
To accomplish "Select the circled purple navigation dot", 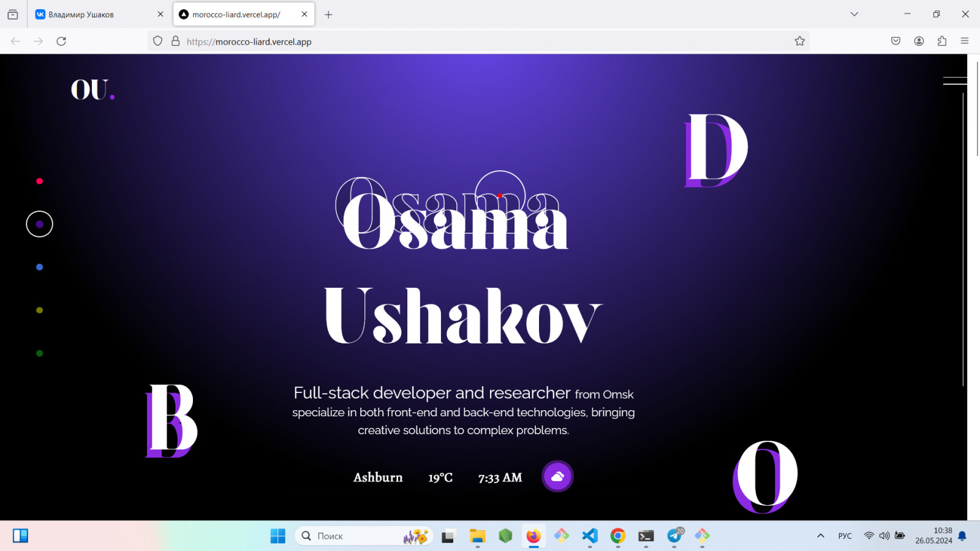I will pyautogui.click(x=40, y=224).
